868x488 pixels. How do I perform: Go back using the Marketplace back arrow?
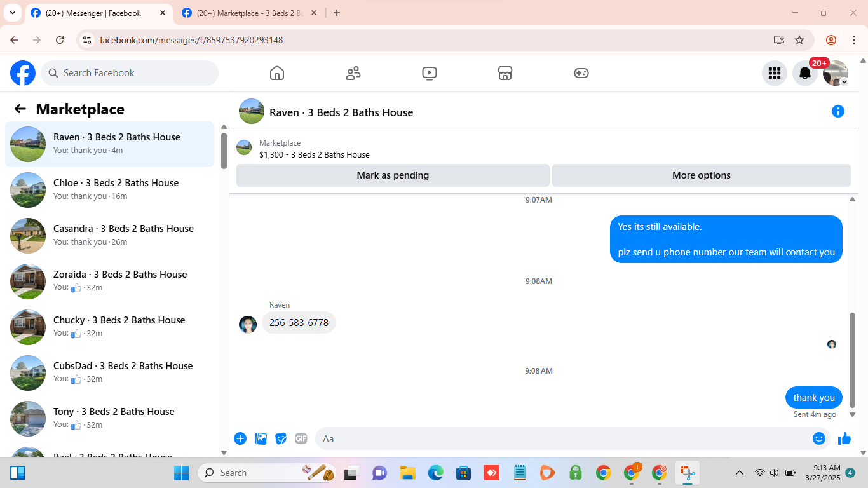click(x=20, y=109)
